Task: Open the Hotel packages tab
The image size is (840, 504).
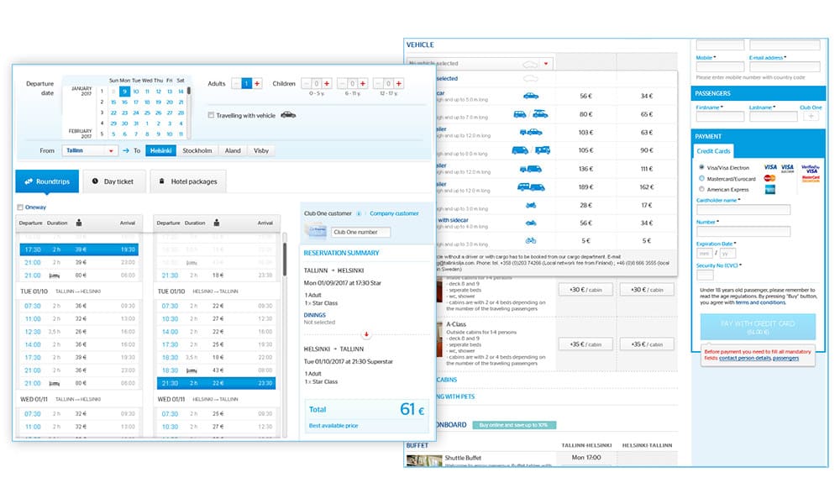Action: click(x=188, y=181)
